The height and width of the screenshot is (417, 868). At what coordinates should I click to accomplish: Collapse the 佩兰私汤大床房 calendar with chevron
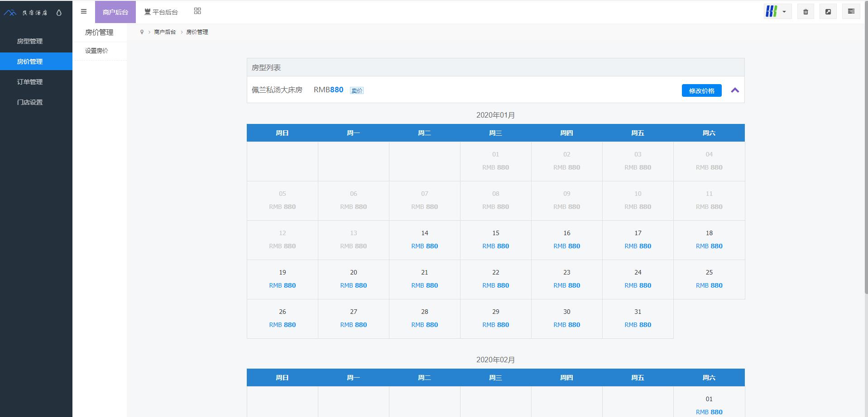click(735, 90)
